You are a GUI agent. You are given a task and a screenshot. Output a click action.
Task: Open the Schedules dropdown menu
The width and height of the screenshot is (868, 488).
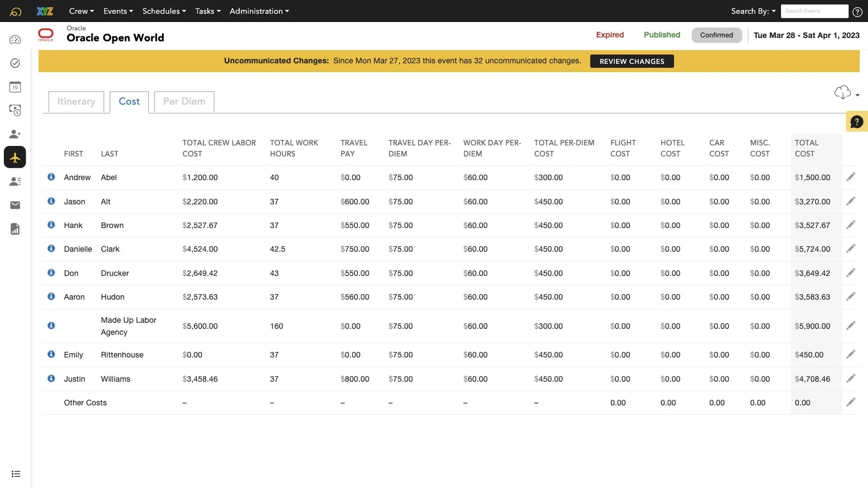click(164, 11)
